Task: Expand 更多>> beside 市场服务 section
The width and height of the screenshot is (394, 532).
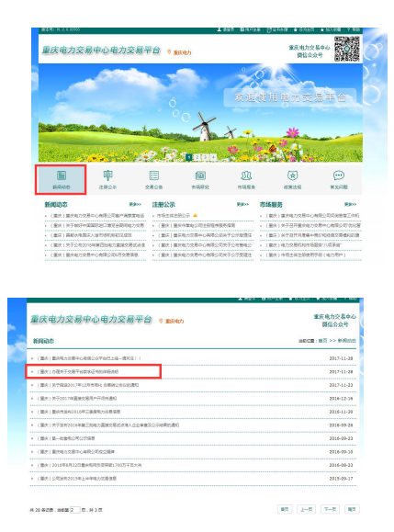Action: coord(350,204)
